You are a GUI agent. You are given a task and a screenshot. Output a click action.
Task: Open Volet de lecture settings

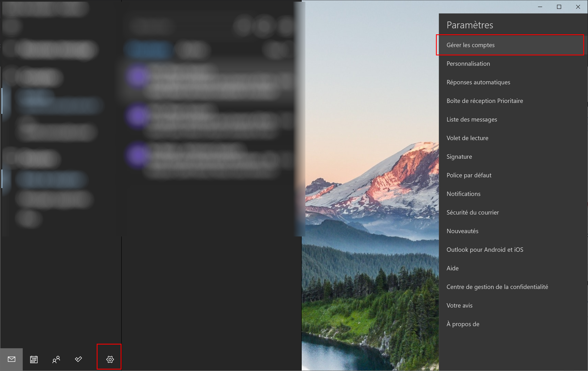point(467,138)
